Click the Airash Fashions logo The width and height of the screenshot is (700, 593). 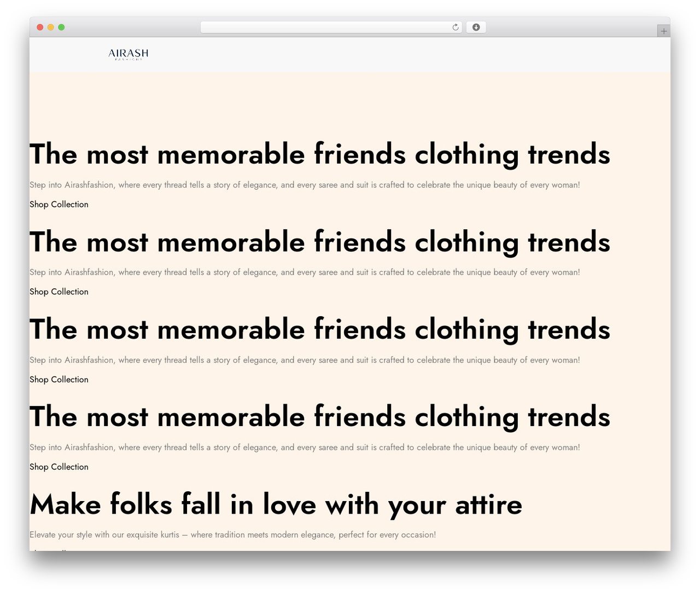coord(129,54)
